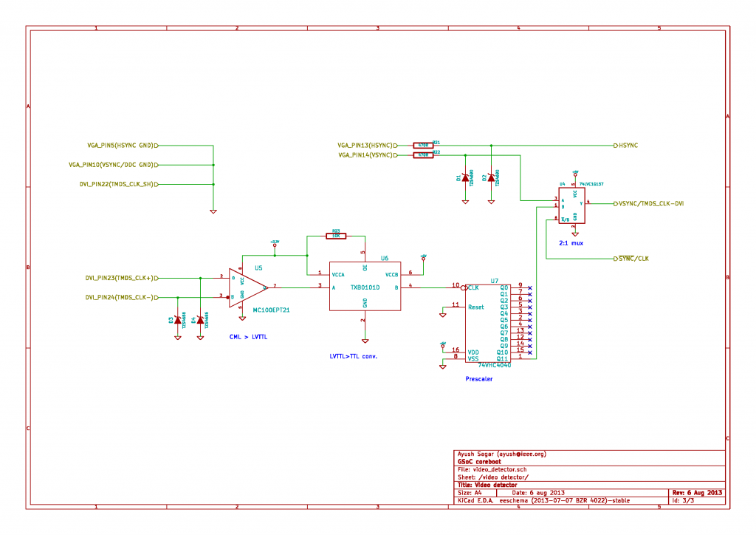Select the VSYNC/TMDS_CLK-DVI output label

(x=651, y=203)
